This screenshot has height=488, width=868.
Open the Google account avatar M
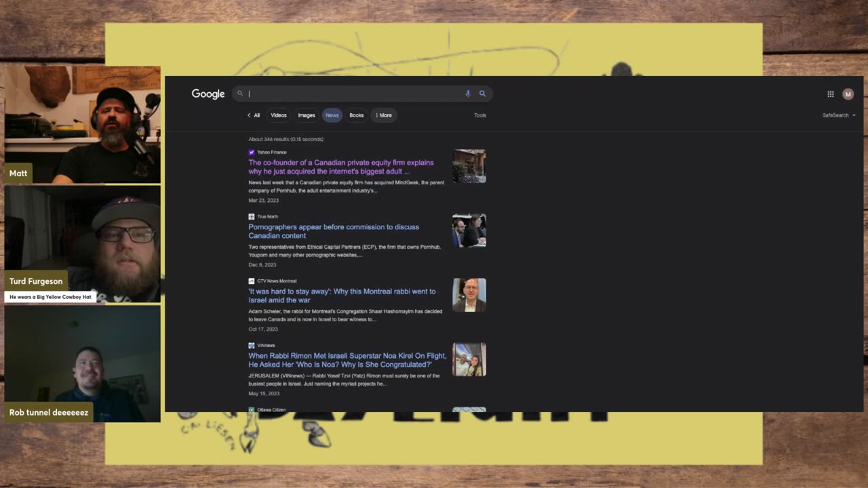[x=848, y=94]
